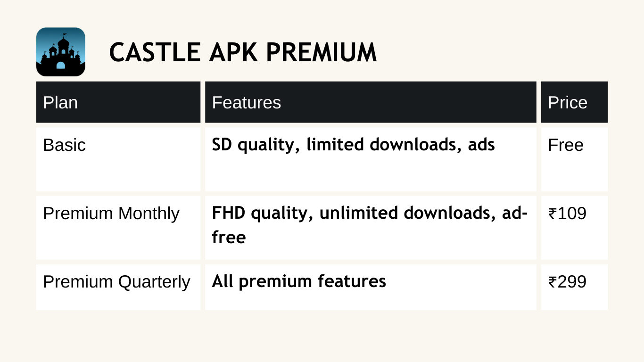
Task: Click the word 'Quarterly' in plan column
Action: (154, 282)
